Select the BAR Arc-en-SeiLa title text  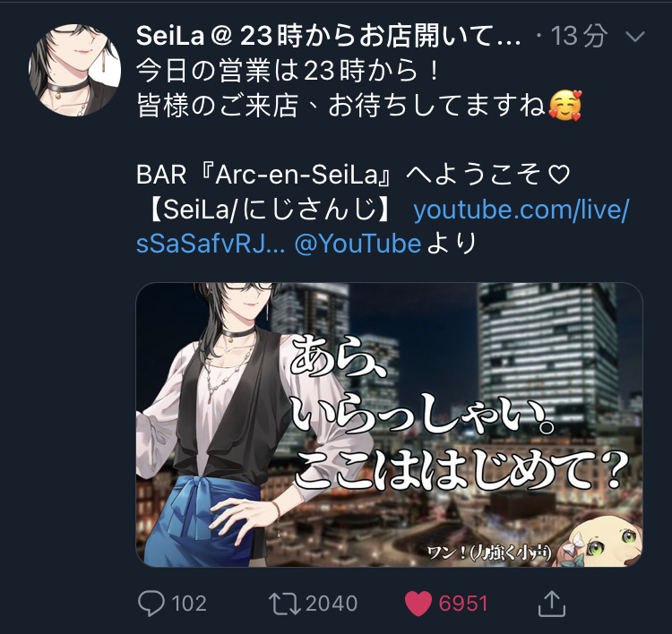[x=353, y=175]
